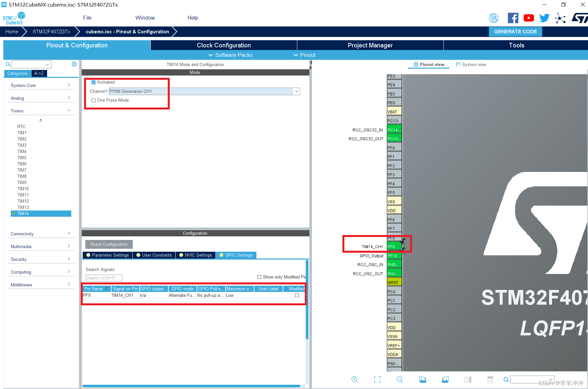Expand the Middleware category

(41, 285)
